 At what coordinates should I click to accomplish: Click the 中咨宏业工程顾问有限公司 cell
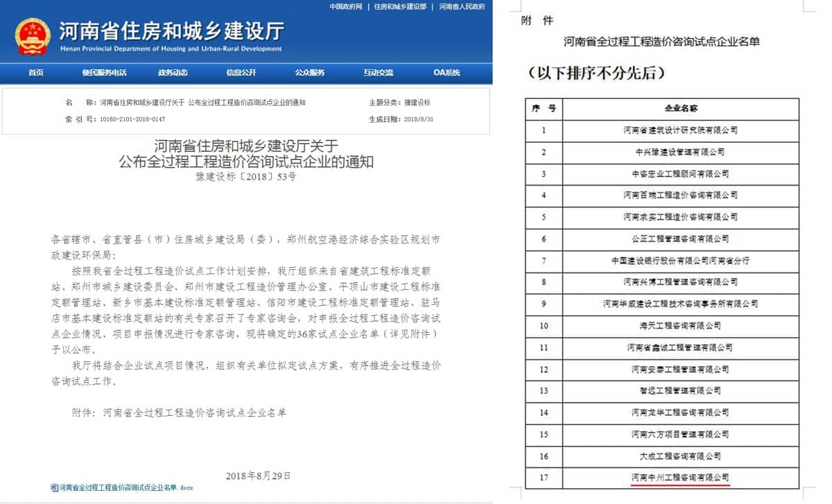pos(681,174)
